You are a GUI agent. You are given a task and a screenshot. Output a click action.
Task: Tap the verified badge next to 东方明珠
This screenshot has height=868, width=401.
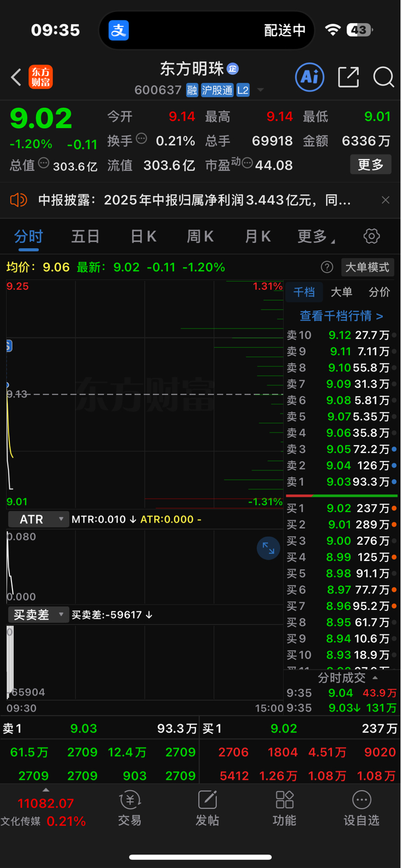tap(233, 68)
